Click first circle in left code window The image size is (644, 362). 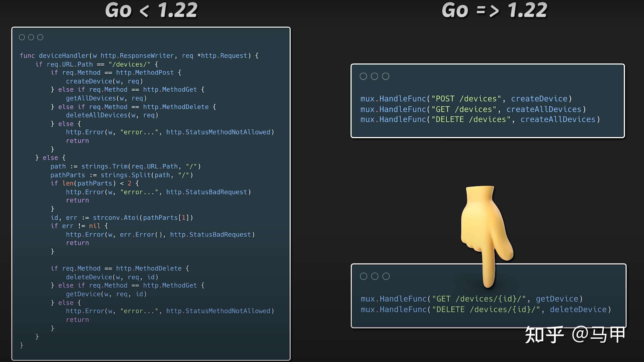point(22,37)
